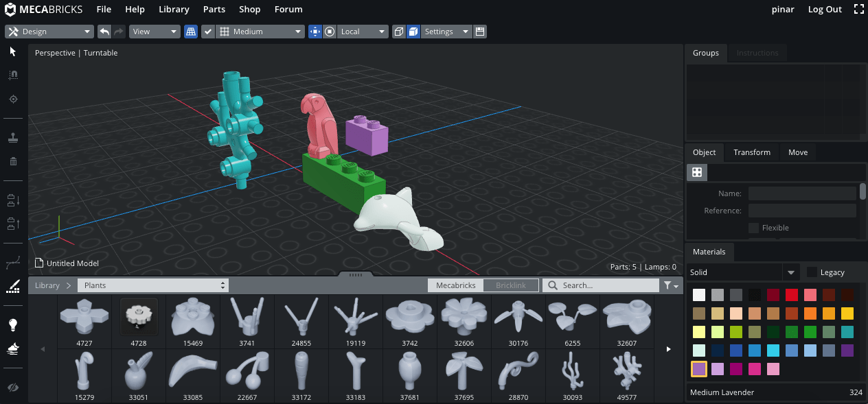Screen dimensions: 868x404
Task: Click the save disk icon
Action: 480,32
